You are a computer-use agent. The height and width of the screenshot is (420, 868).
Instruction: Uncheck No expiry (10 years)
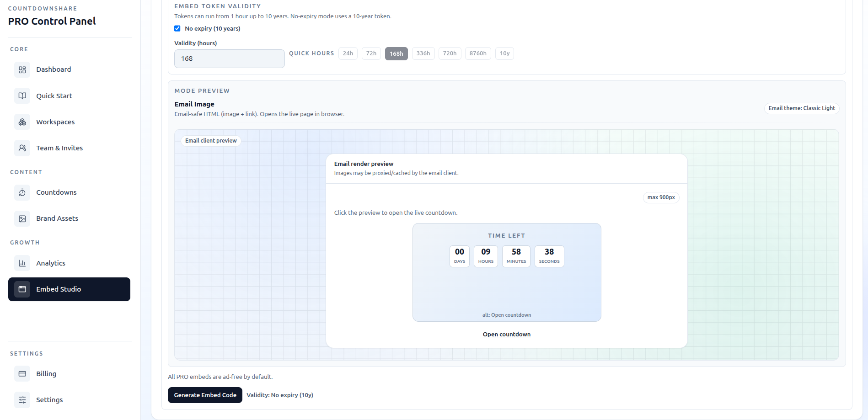coord(177,28)
